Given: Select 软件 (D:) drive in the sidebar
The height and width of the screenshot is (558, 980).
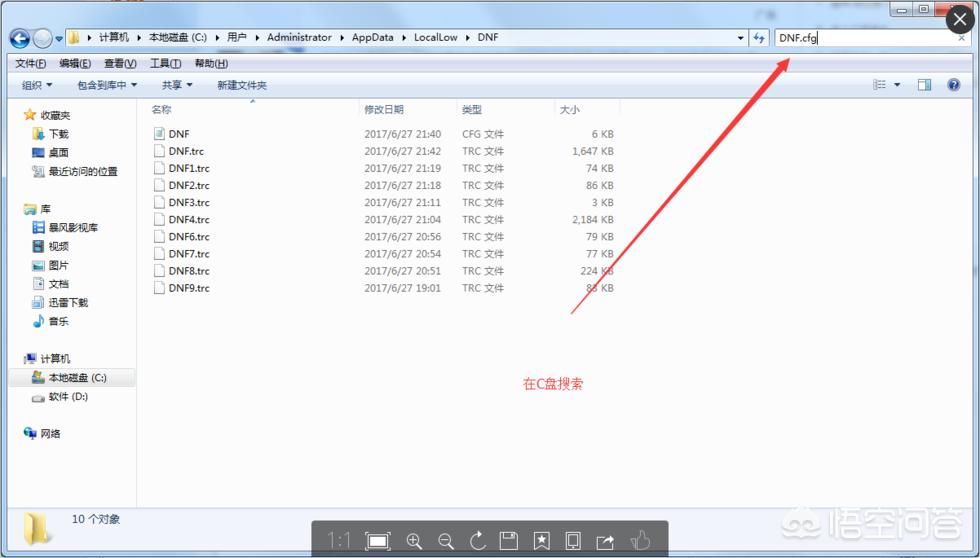Looking at the screenshot, I should click(68, 397).
